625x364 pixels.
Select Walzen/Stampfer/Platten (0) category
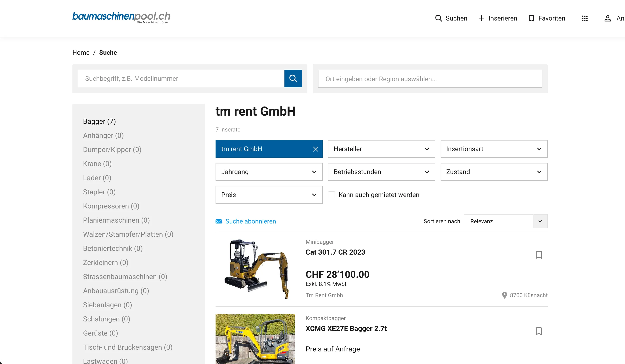pyautogui.click(x=128, y=235)
